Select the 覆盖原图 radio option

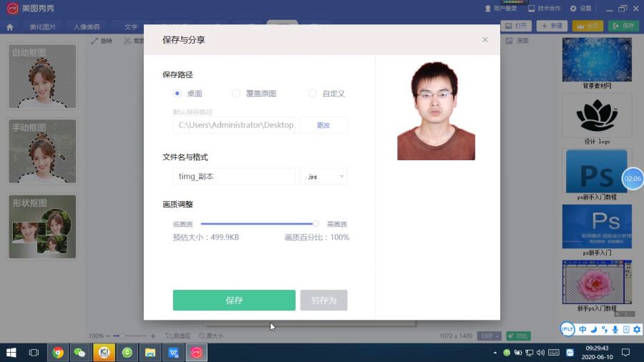(x=254, y=94)
